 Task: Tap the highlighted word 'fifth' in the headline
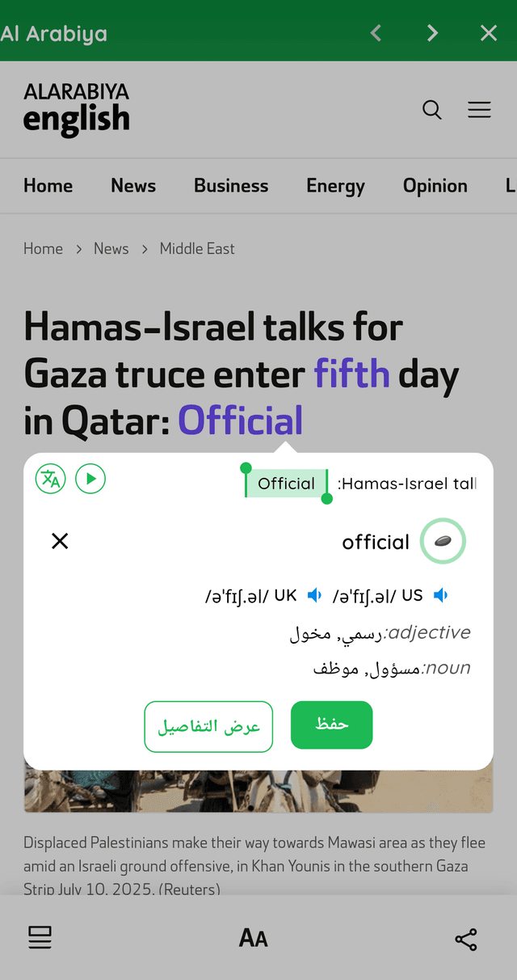(351, 374)
